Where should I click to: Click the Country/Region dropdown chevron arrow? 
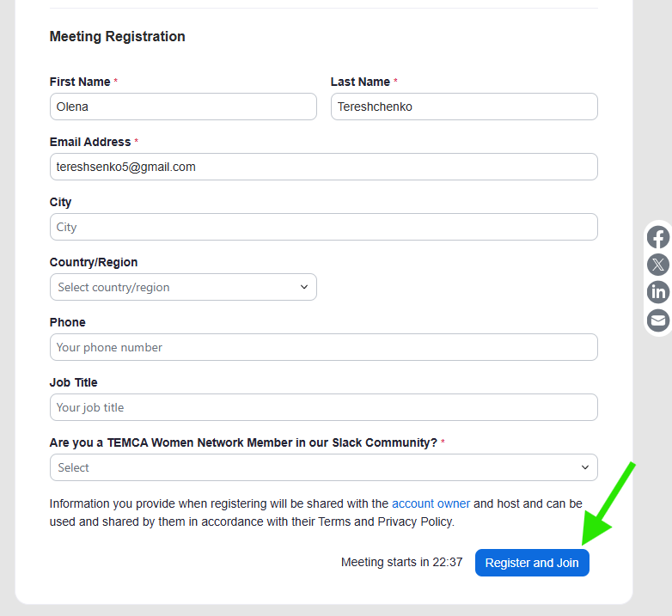coord(304,287)
